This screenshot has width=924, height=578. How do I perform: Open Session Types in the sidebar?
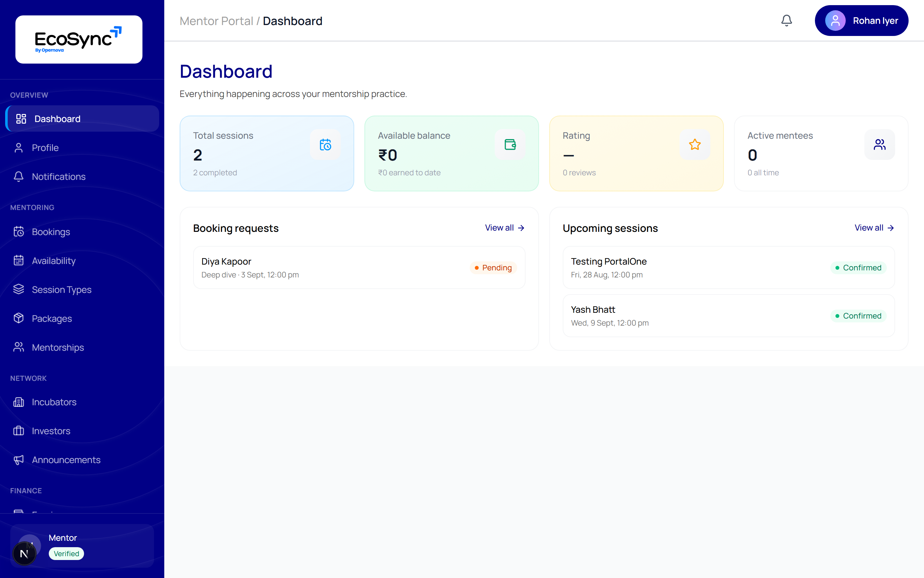pos(82,289)
